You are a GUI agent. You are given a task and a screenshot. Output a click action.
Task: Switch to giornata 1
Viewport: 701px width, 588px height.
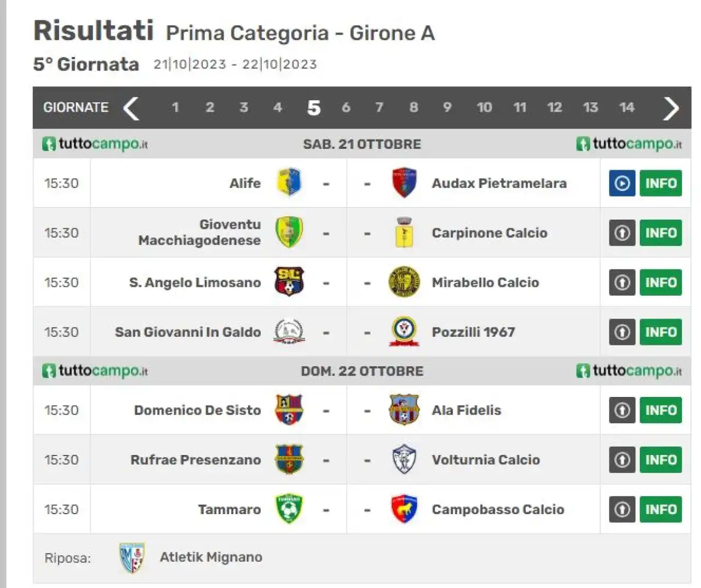point(175,107)
